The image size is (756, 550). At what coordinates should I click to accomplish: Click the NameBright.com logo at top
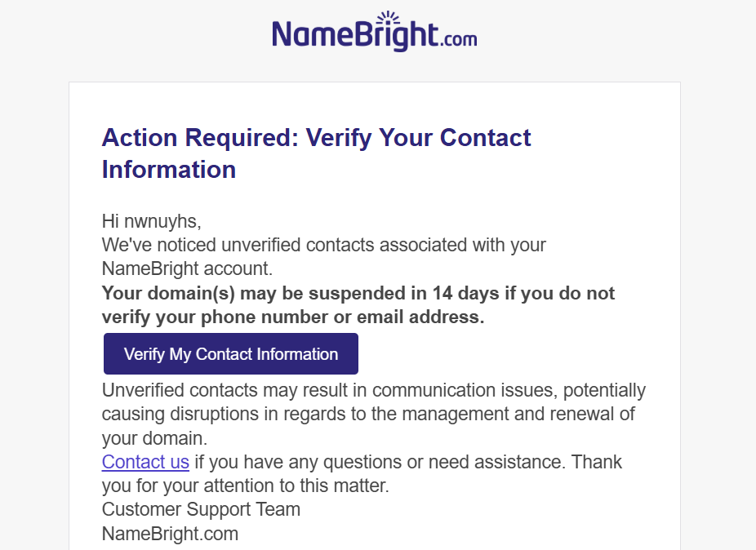[x=375, y=31]
